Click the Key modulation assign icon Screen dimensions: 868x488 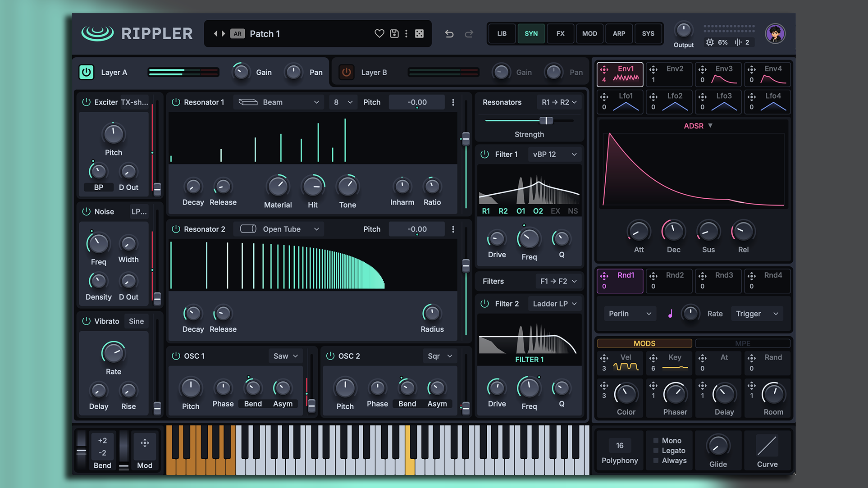[653, 358]
